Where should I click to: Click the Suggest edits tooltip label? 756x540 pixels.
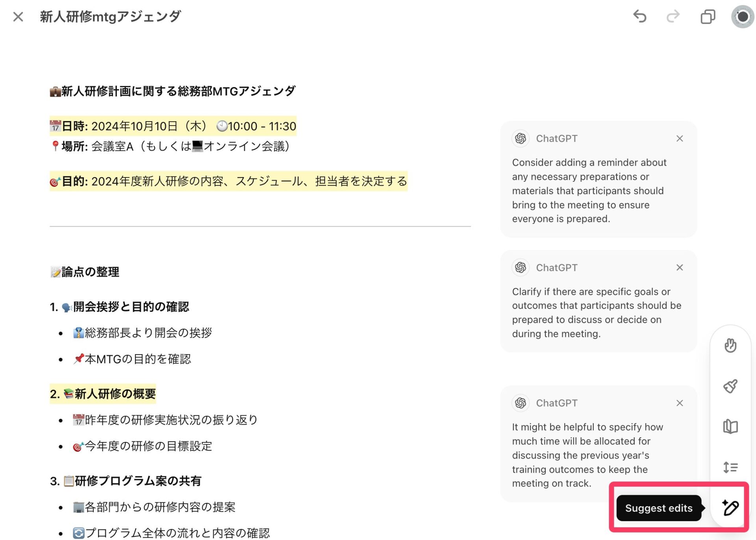(x=658, y=508)
